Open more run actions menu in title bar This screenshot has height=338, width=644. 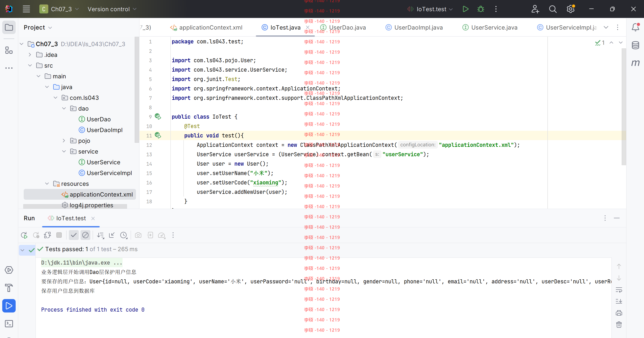coord(496,9)
